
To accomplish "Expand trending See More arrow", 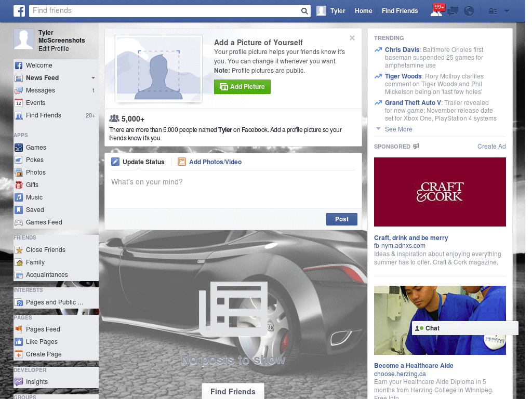I will point(379,129).
